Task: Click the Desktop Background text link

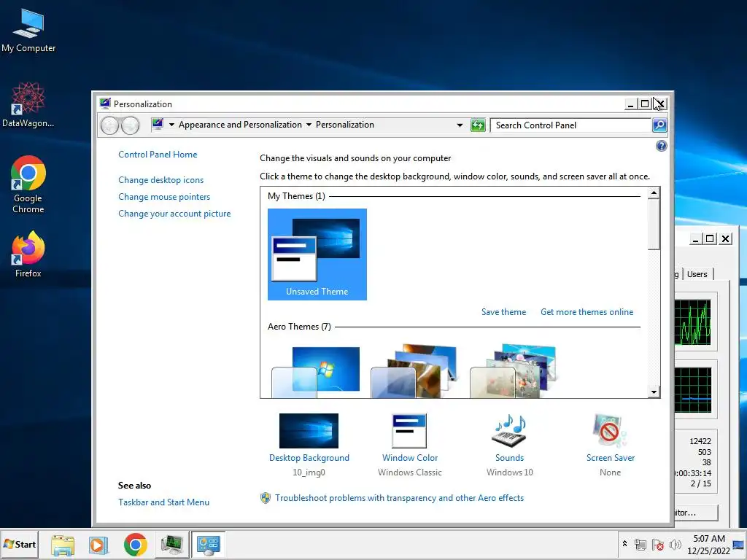Action: coord(309,458)
